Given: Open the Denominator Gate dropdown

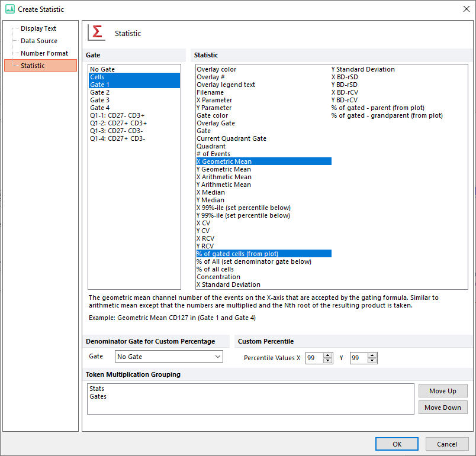Looking at the screenshot, I should 169,357.
